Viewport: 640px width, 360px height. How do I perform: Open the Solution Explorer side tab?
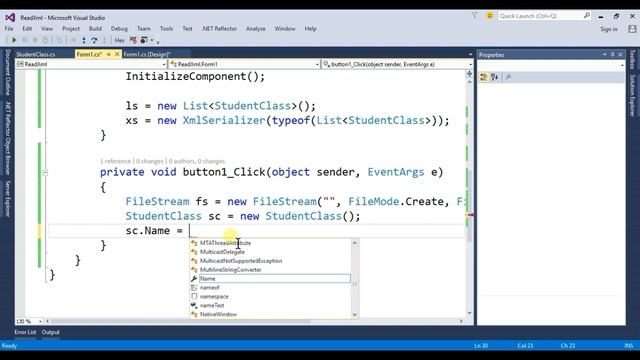[x=632, y=96]
